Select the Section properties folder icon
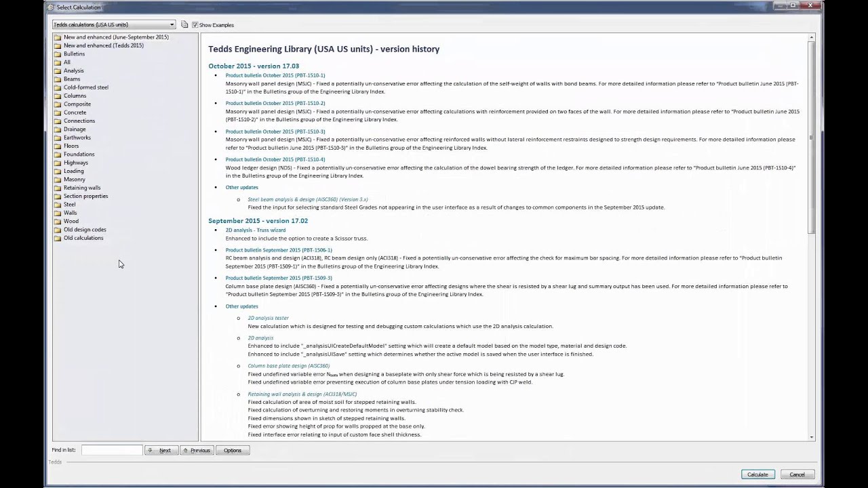This screenshot has width=868, height=488. 58,196
